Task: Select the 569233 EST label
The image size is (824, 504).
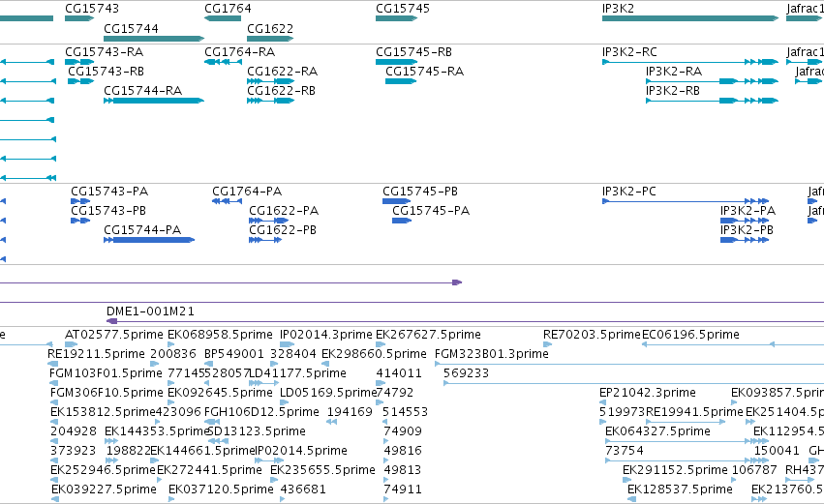Action: 466,373
